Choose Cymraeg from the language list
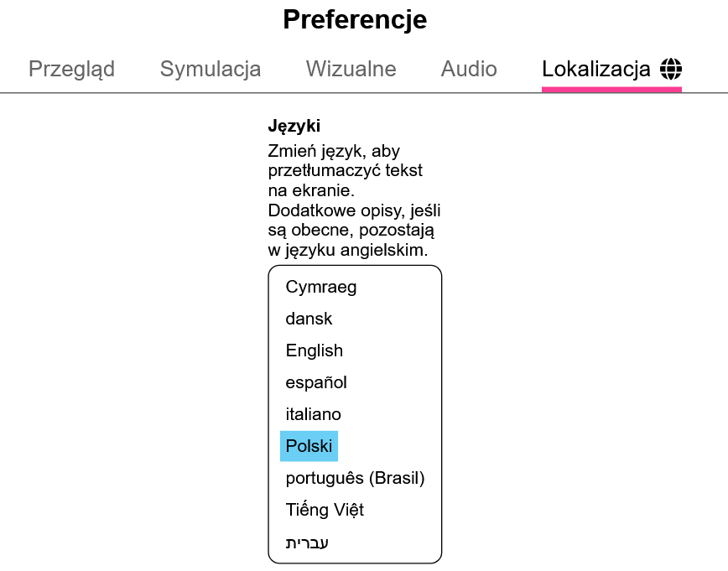 (321, 287)
